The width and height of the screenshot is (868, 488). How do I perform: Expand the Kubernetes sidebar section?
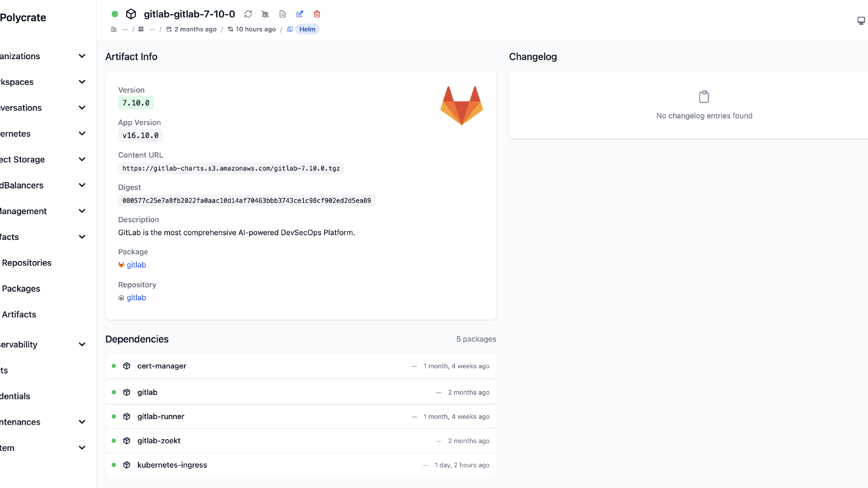pyautogui.click(x=82, y=134)
